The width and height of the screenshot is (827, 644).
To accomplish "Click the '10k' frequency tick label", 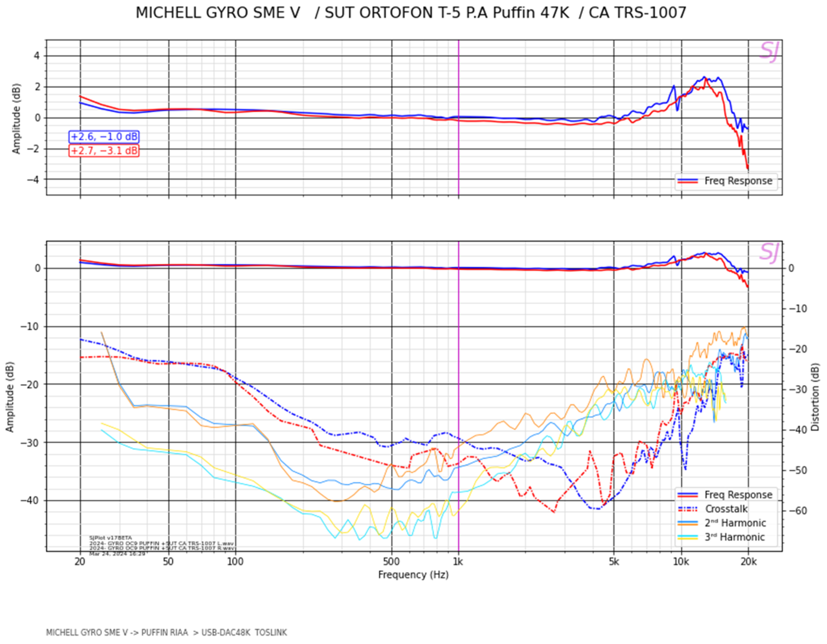I will 681,561.
